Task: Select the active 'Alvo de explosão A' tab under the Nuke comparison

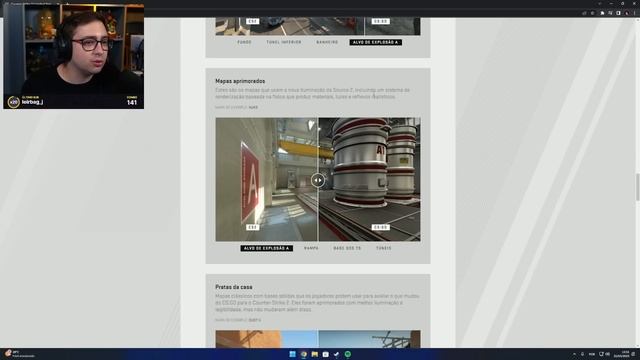Action: click(267, 248)
